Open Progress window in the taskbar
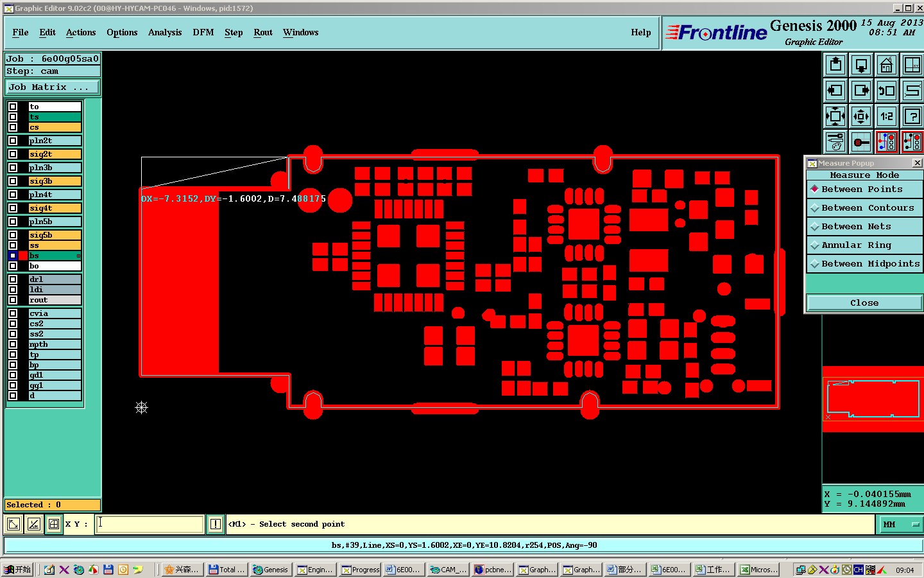The image size is (924, 578). tap(360, 570)
